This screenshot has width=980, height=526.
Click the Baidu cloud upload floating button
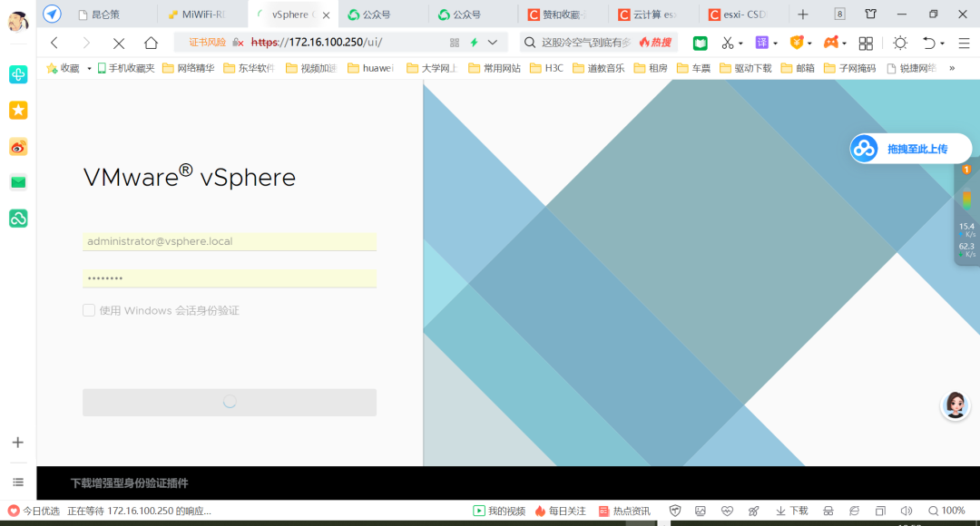pyautogui.click(x=910, y=149)
